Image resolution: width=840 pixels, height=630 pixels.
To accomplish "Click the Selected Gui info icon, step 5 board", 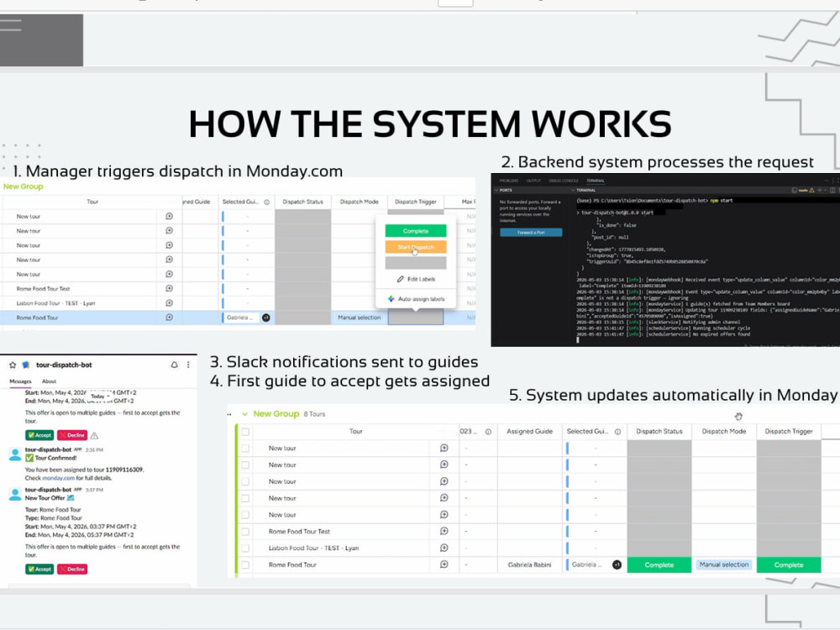I will click(617, 432).
